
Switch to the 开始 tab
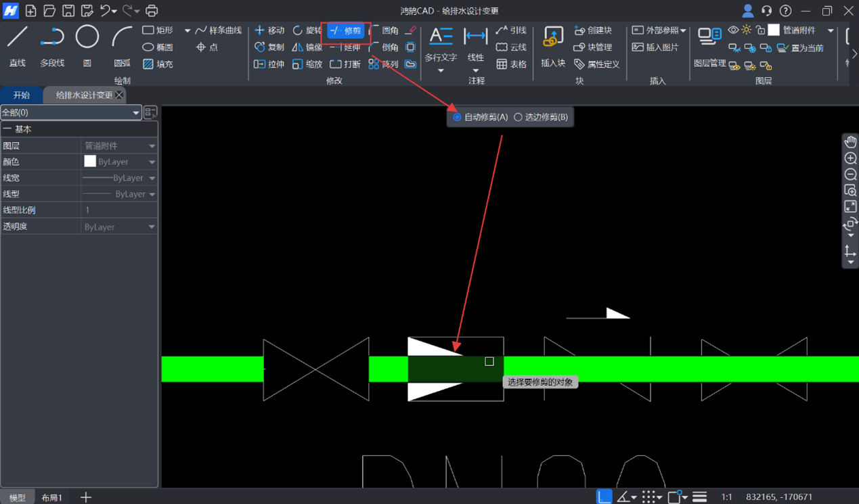point(22,95)
